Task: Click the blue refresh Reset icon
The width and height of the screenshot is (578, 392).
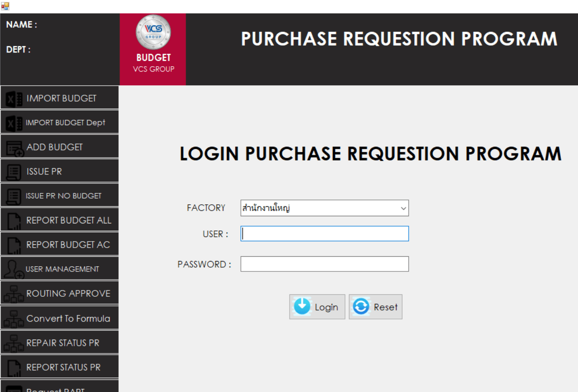Action: (361, 307)
